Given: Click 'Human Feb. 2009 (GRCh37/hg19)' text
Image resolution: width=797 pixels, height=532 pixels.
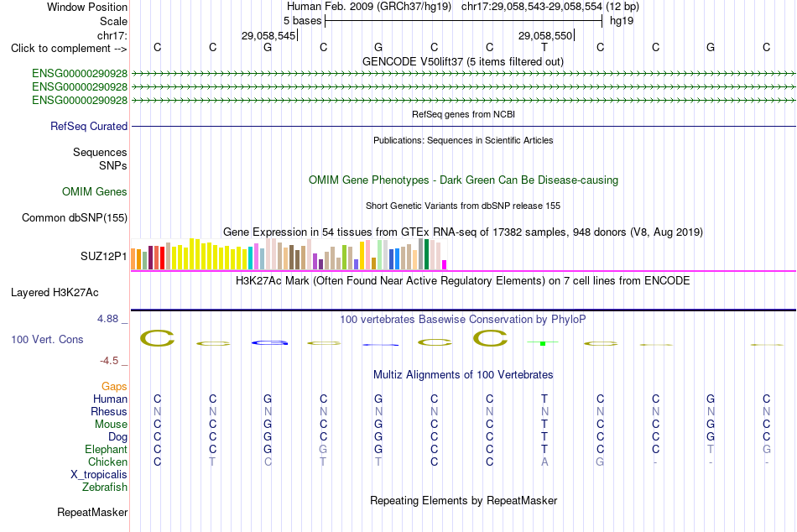Looking at the screenshot, I should point(369,7).
